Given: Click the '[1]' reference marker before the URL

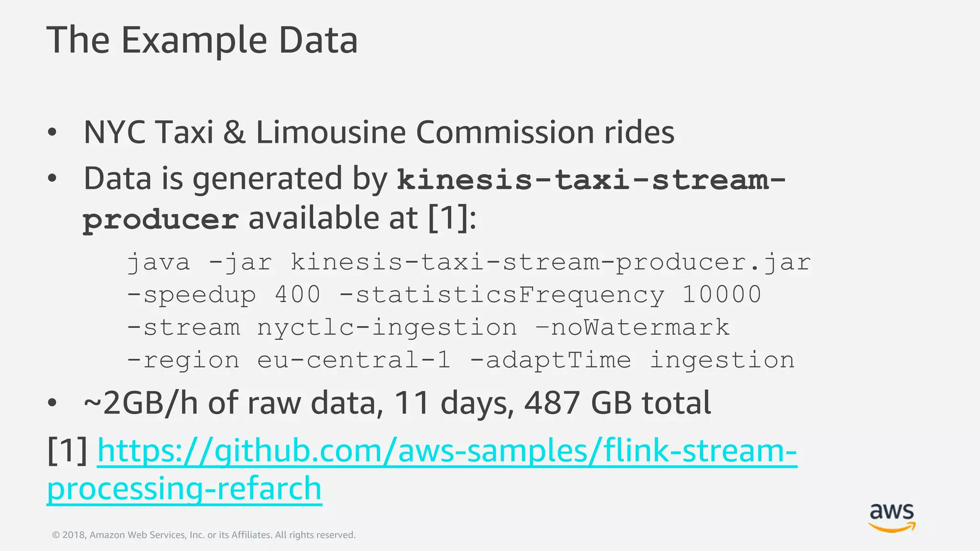Looking at the screenshot, I should pyautogui.click(x=67, y=451).
